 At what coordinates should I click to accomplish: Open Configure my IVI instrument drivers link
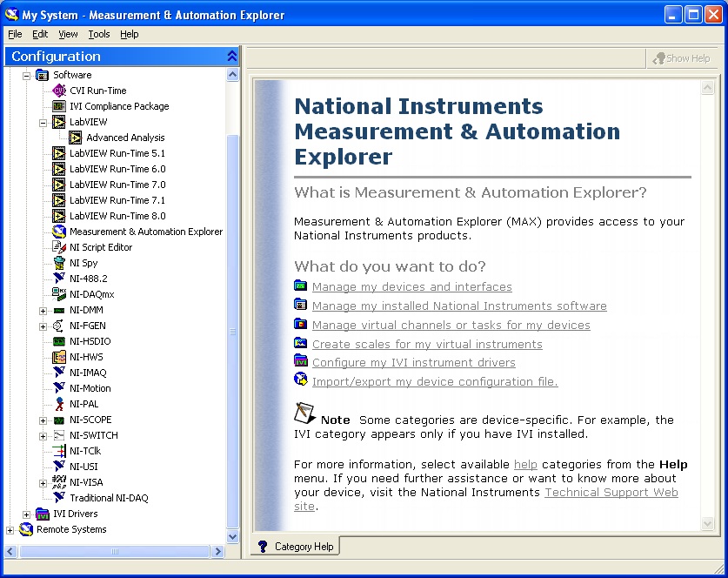pos(414,362)
